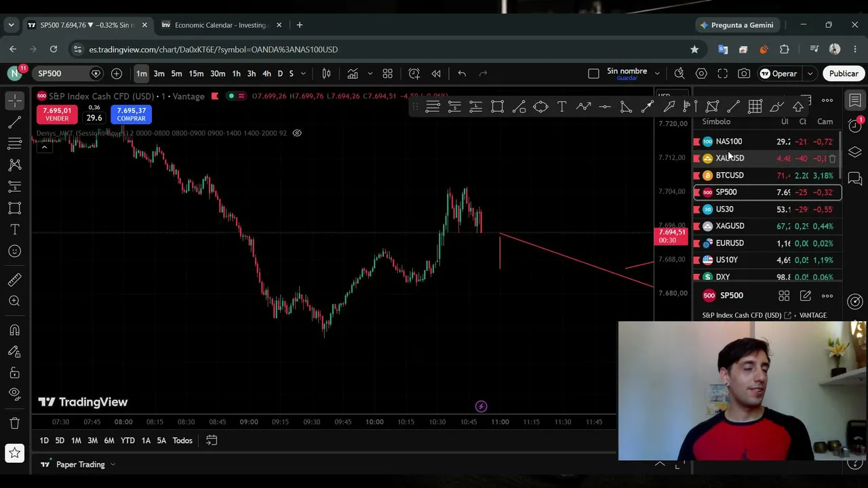Click the browser address bar URL
Image resolution: width=868 pixels, height=488 pixels.
(213, 49)
